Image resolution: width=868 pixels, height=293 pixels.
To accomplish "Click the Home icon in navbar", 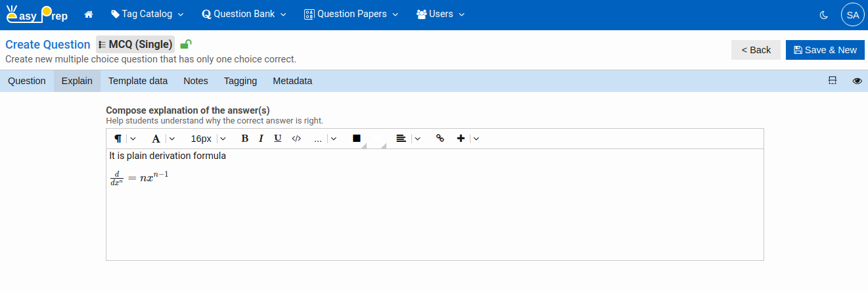I will [89, 14].
